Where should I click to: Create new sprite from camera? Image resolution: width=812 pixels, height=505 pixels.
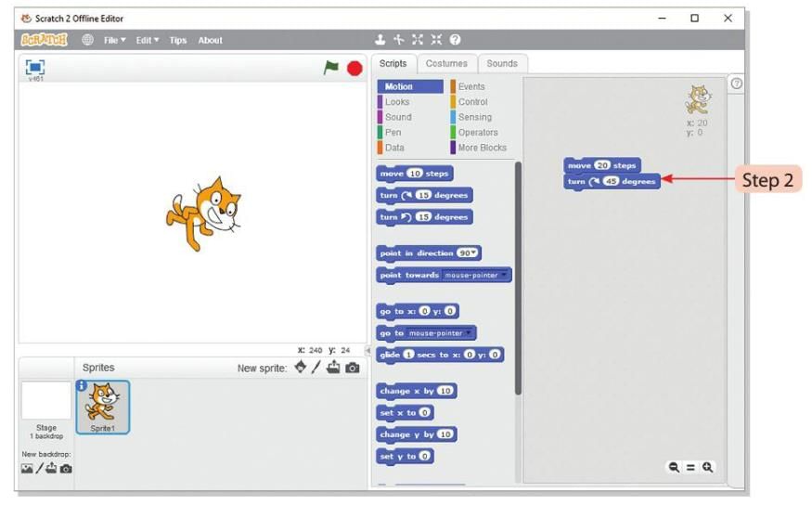tap(353, 368)
